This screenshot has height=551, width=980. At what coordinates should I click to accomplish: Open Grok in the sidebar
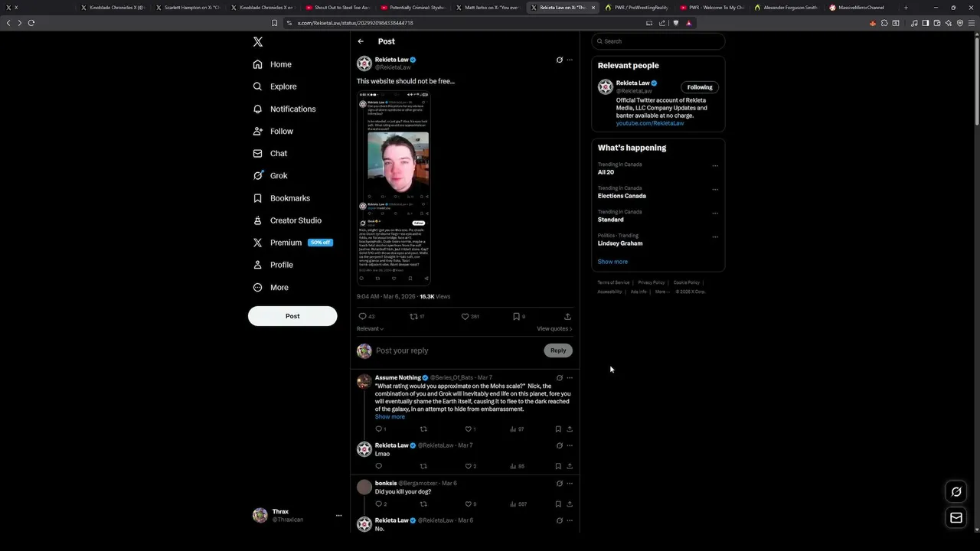[270, 175]
